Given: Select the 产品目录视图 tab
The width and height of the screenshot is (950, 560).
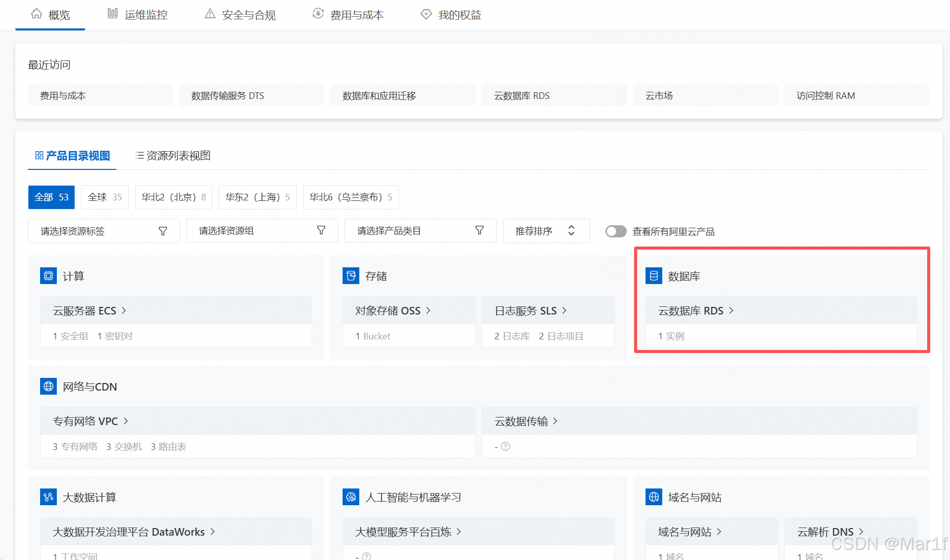Looking at the screenshot, I should [72, 156].
